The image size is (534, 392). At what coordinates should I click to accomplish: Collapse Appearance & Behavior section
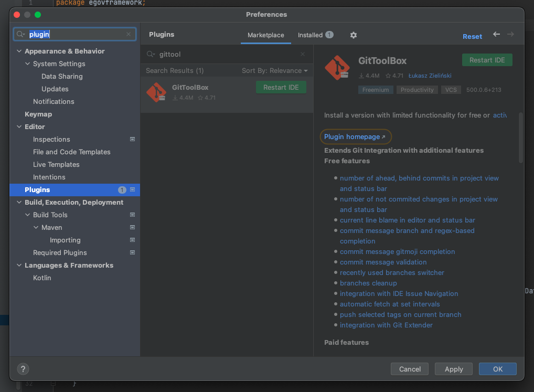click(x=19, y=51)
